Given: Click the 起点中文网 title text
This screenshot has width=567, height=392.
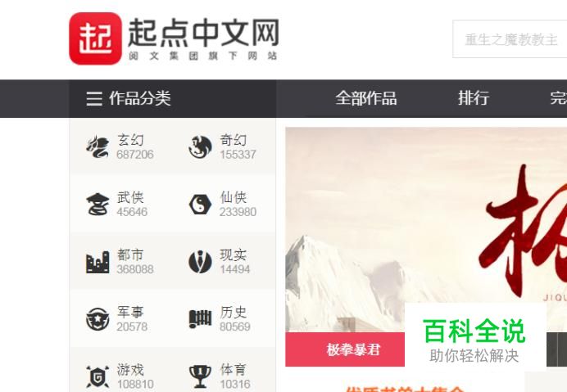Looking at the screenshot, I should [203, 33].
